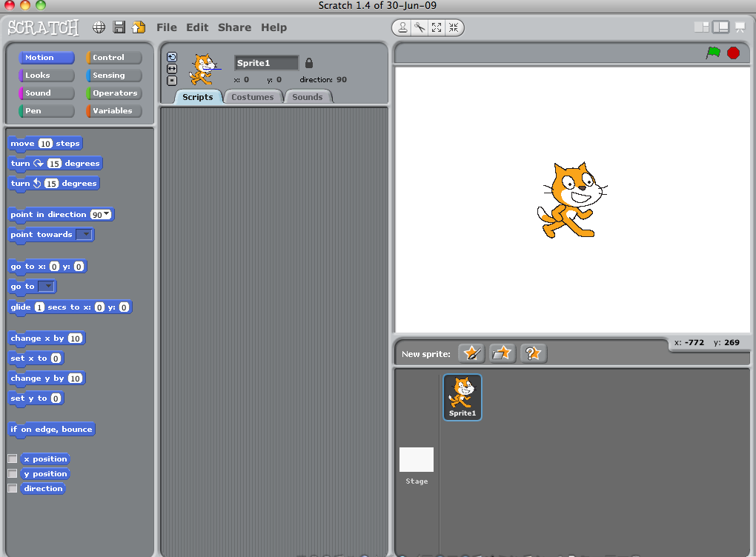This screenshot has height=557, width=756.
Task: Switch to the Costumes tab
Action: coord(253,96)
